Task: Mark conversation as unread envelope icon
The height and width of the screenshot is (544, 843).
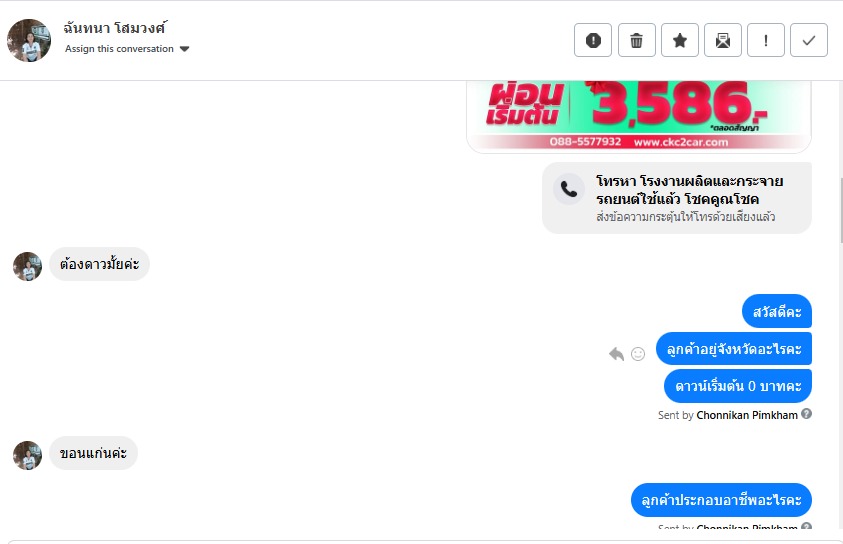Action: pos(723,40)
